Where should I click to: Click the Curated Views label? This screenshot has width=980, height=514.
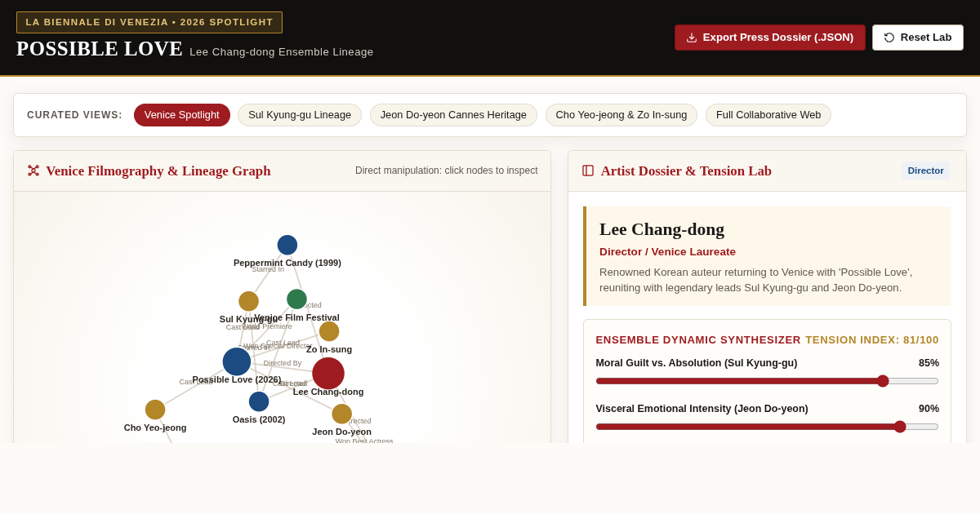pyautogui.click(x=74, y=115)
